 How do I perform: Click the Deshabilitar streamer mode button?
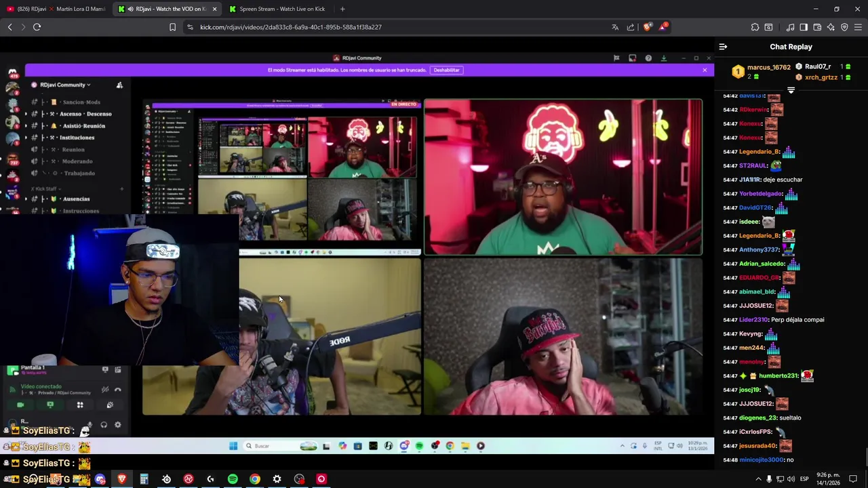(446, 70)
